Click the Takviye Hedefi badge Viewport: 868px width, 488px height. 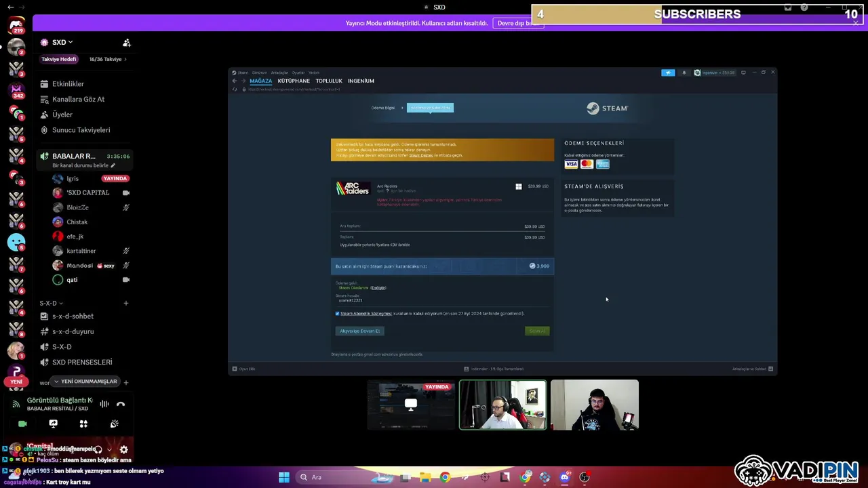click(59, 59)
